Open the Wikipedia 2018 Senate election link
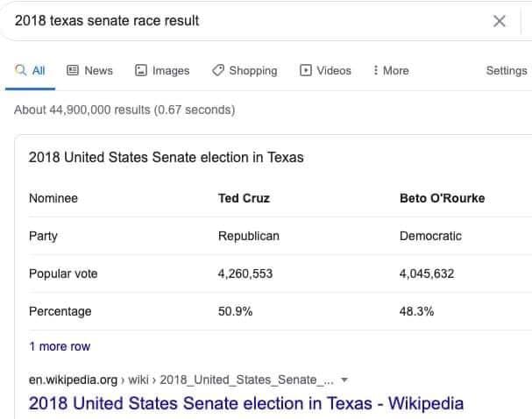 point(246,403)
